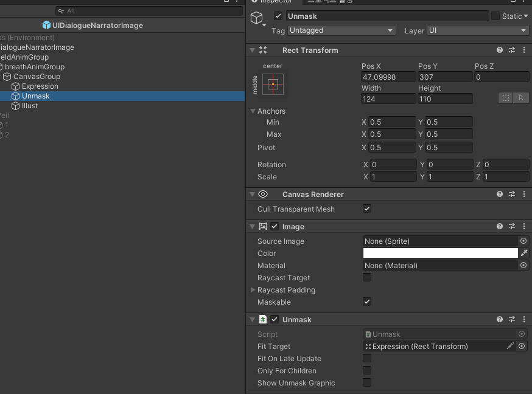The height and width of the screenshot is (394, 532).
Task: Open the Layer dropdown UI
Action: [x=477, y=30]
